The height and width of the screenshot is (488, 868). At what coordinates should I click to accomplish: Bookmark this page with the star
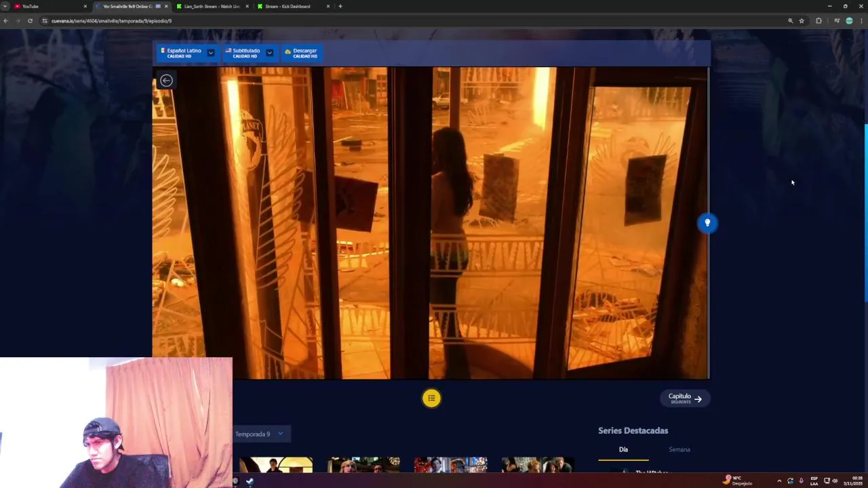pos(802,21)
